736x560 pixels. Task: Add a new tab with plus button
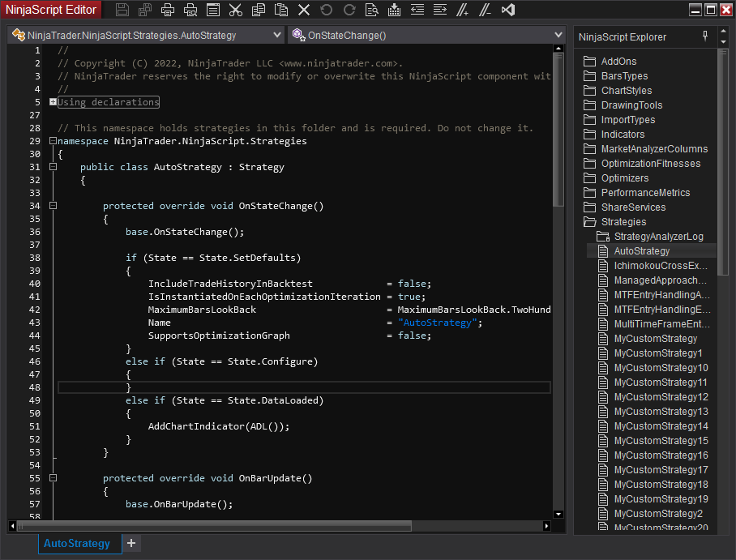[x=131, y=543]
